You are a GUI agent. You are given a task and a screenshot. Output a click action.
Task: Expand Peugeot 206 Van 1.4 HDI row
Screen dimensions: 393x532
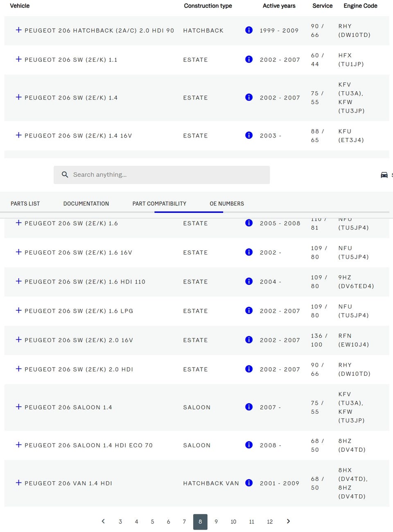tap(18, 483)
